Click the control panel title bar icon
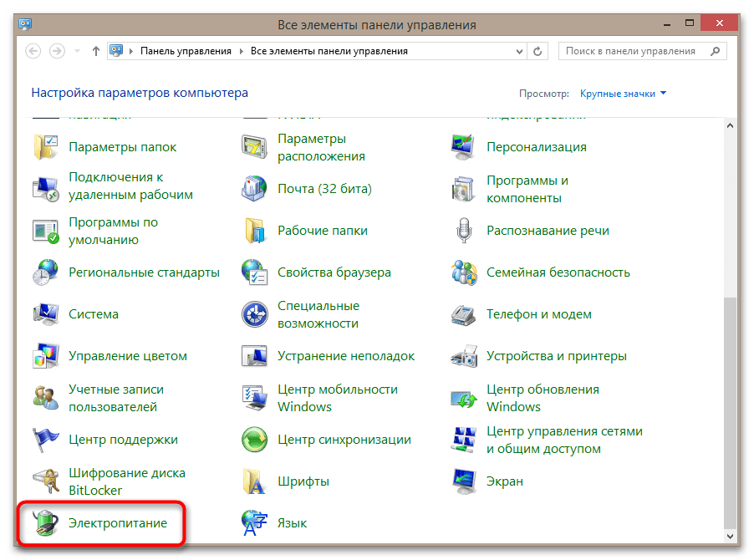Screen dimensions: 754x560 pos(25,23)
